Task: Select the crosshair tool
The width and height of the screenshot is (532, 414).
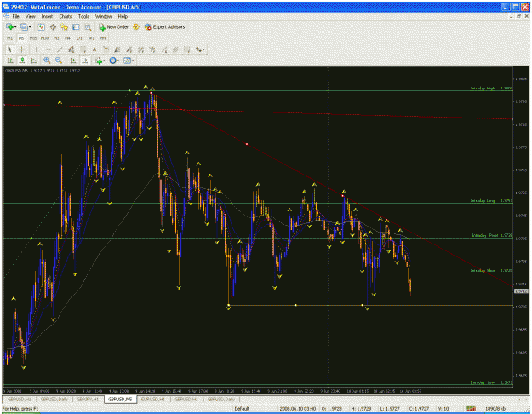Action: [x=22, y=49]
